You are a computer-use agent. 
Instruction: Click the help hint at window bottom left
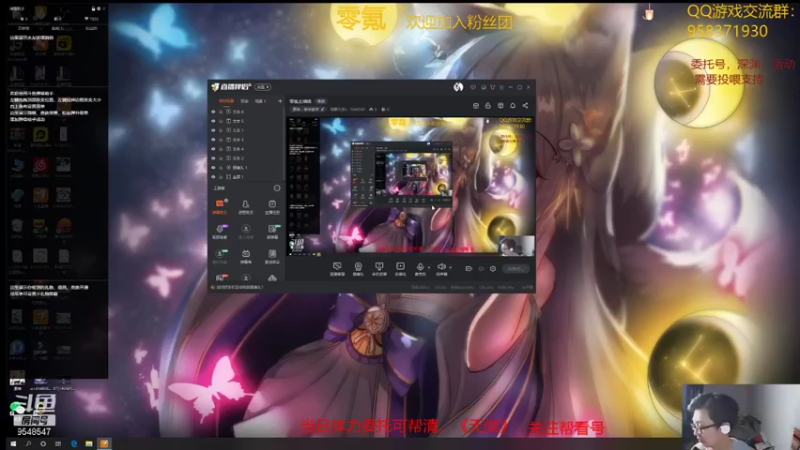pos(238,287)
